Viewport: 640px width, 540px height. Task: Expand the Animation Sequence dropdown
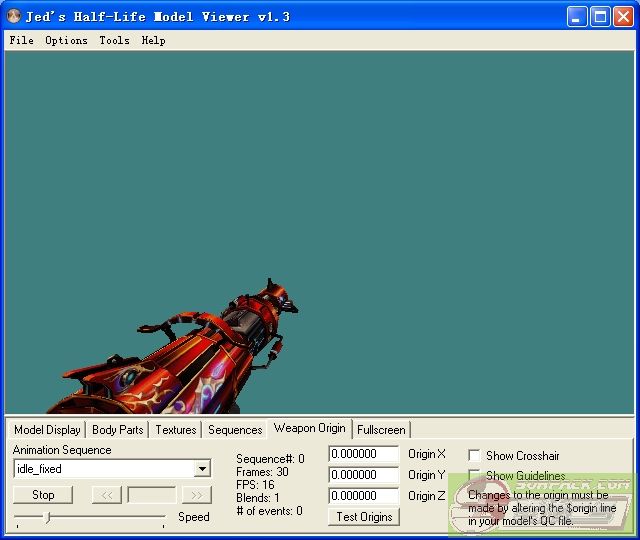coord(202,469)
